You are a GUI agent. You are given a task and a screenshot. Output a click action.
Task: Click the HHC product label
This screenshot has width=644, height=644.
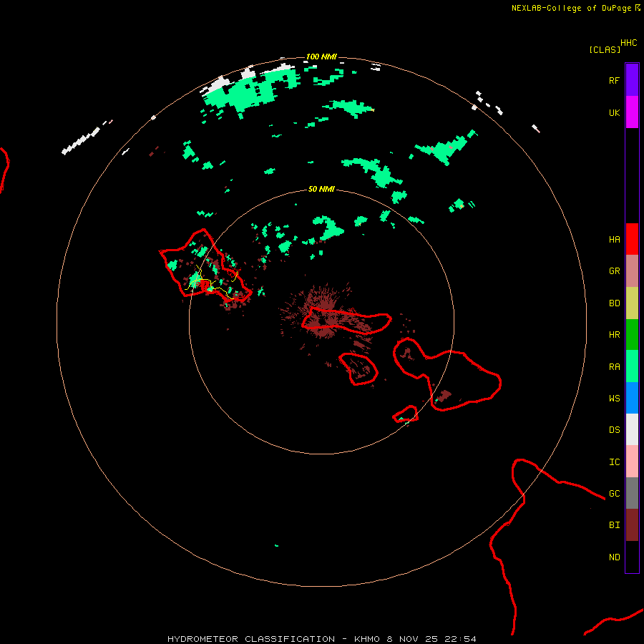click(629, 43)
